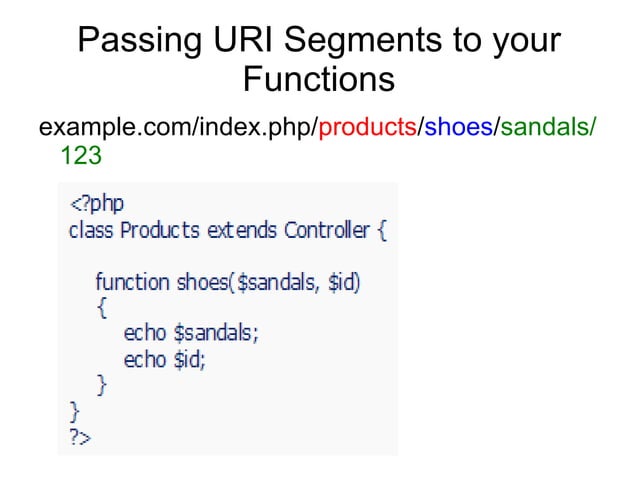Click the function's closing curly brace
The width and height of the screenshot is (638, 478).
(102, 385)
